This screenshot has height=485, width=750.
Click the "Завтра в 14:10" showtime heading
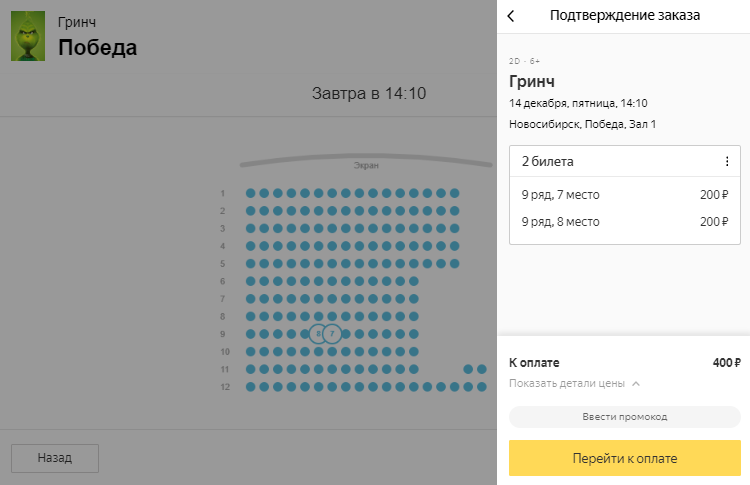tap(369, 94)
